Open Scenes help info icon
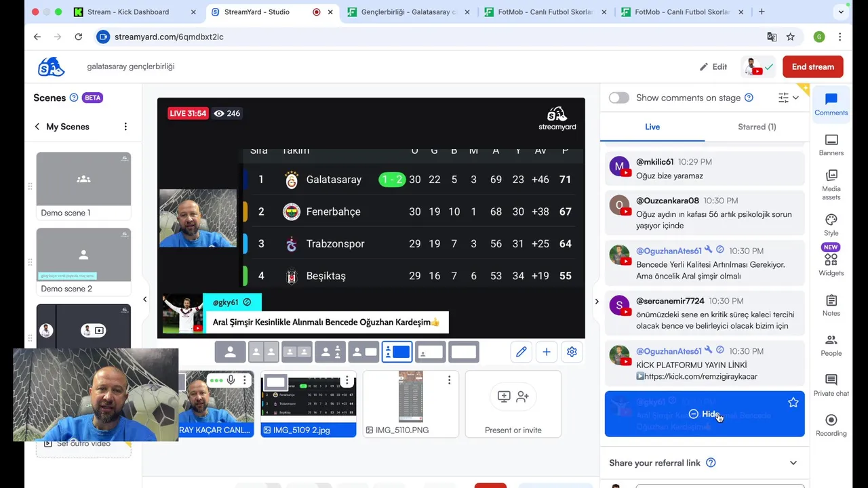 (74, 98)
